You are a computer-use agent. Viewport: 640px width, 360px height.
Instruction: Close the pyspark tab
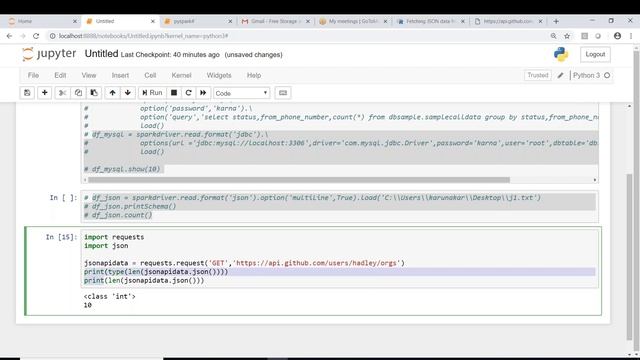pyautogui.click(x=230, y=21)
